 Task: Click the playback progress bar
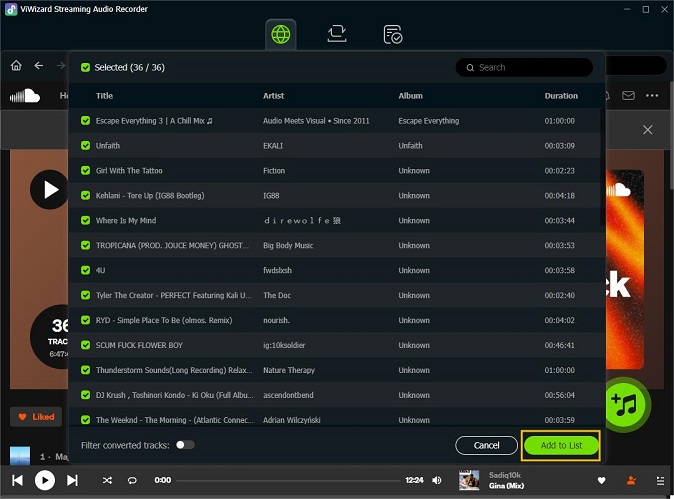pos(288,481)
